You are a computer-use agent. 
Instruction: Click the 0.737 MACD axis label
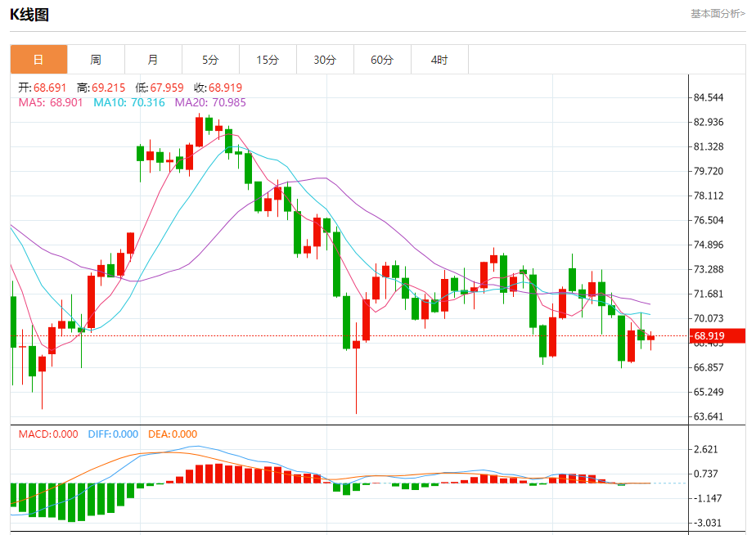[x=706, y=474]
